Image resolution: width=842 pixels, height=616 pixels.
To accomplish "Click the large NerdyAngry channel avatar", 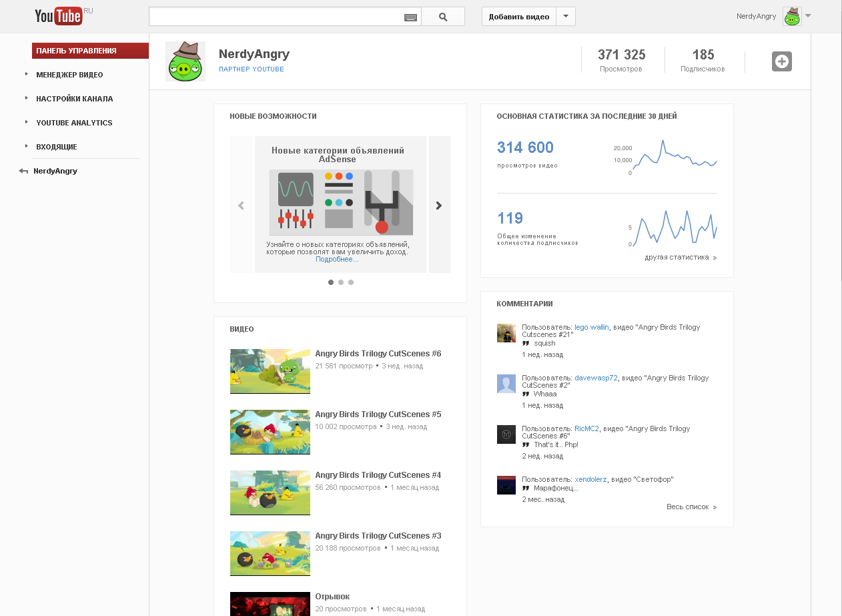I will coord(185,61).
